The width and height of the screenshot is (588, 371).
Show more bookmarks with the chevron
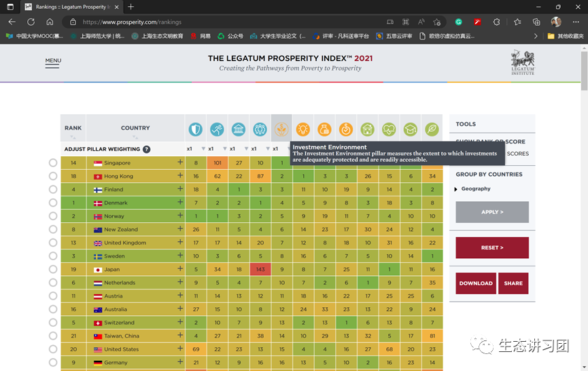coord(536,36)
